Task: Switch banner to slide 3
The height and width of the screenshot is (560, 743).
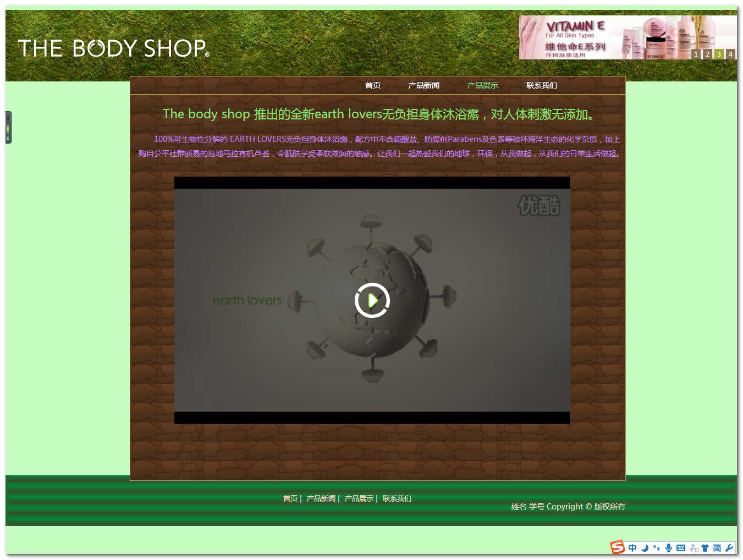Action: tap(719, 54)
